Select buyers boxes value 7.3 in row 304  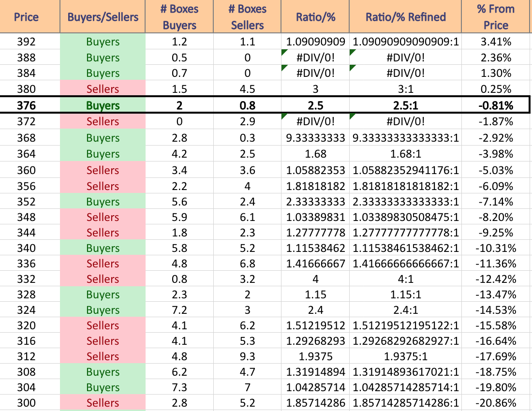(179, 387)
